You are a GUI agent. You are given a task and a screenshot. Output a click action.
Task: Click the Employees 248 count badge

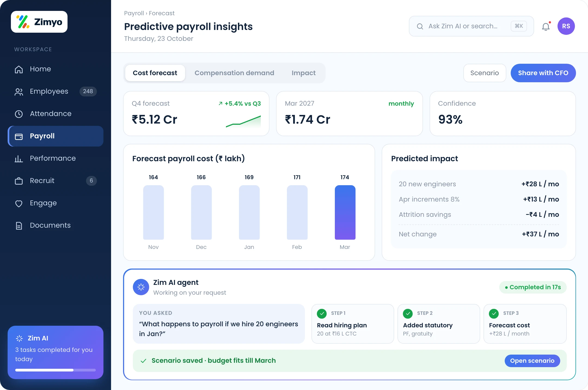coord(88,92)
